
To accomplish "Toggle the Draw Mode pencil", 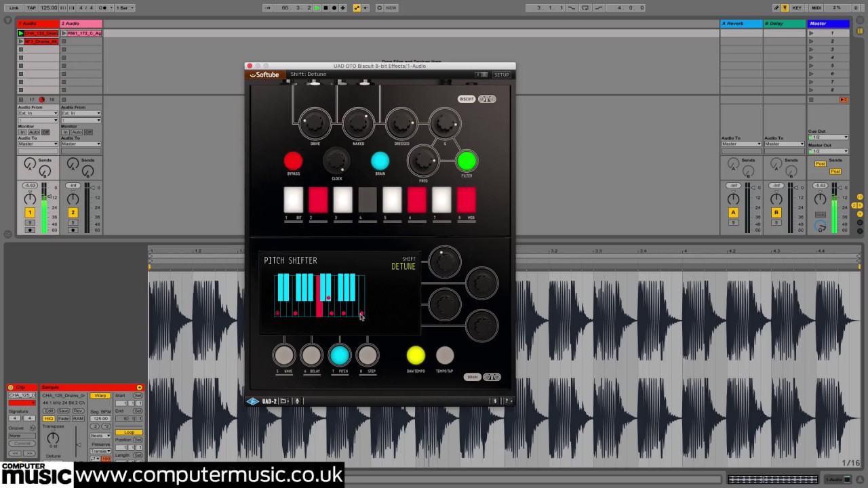I will 776,8.
